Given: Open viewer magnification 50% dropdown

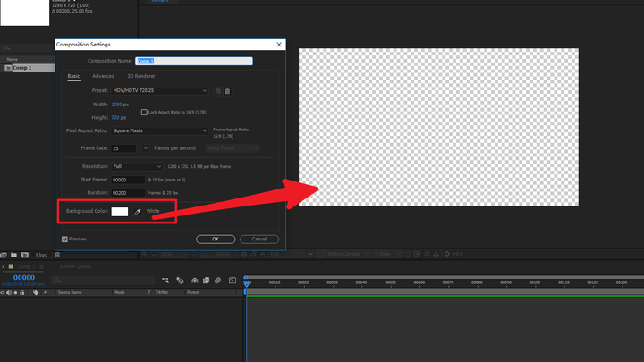Looking at the screenshot, I should coord(174,254).
